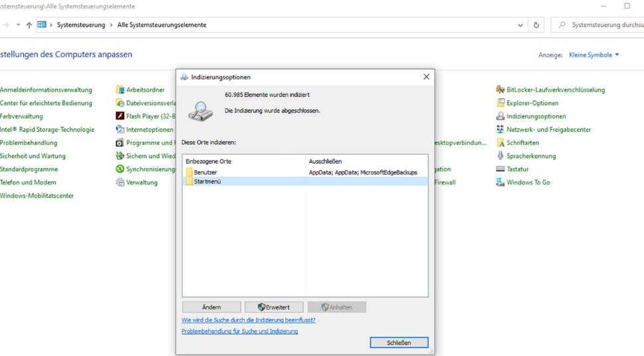The height and width of the screenshot is (356, 644).
Task: Open Farbverwaltung
Action: point(21,116)
